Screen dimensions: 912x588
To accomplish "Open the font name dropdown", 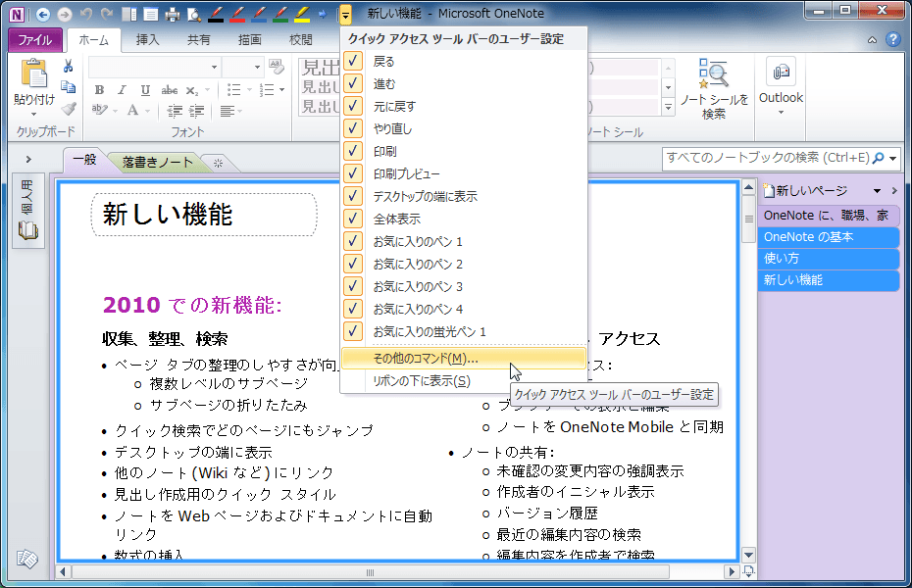I will click(214, 68).
